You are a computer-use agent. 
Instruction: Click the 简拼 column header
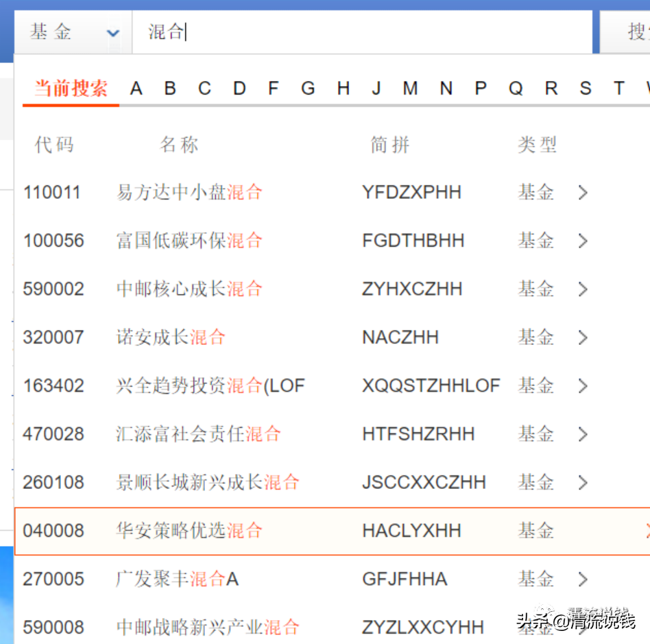(389, 145)
